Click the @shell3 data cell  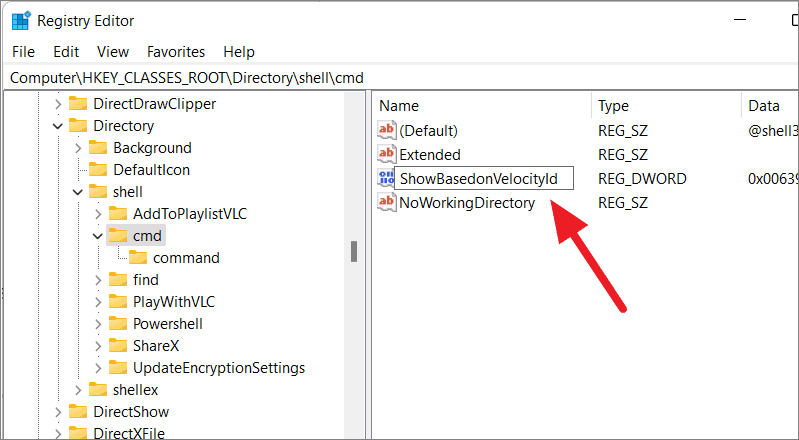[x=773, y=131]
